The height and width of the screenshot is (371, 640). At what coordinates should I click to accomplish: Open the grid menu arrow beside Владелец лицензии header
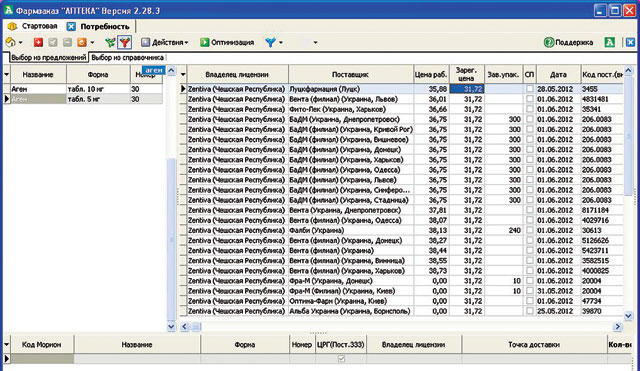[x=183, y=74]
